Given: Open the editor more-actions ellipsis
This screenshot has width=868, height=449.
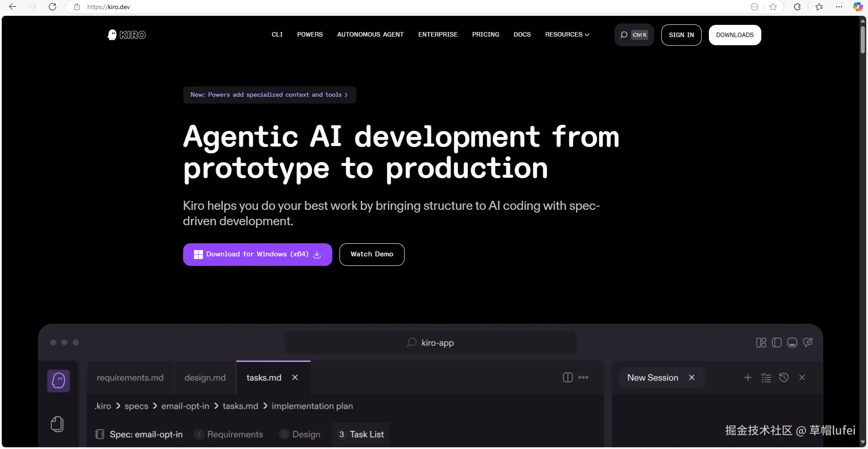Looking at the screenshot, I should [584, 378].
